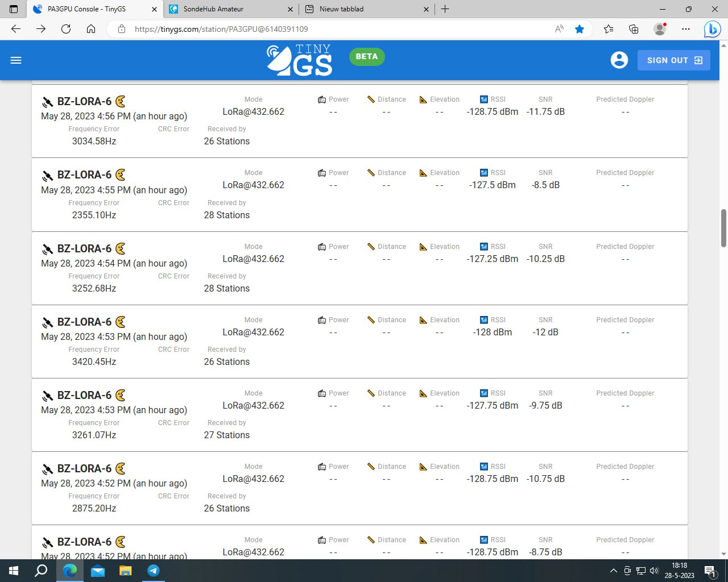The image size is (728, 582).
Task: Open browser settings and more menu
Action: pos(686,29)
